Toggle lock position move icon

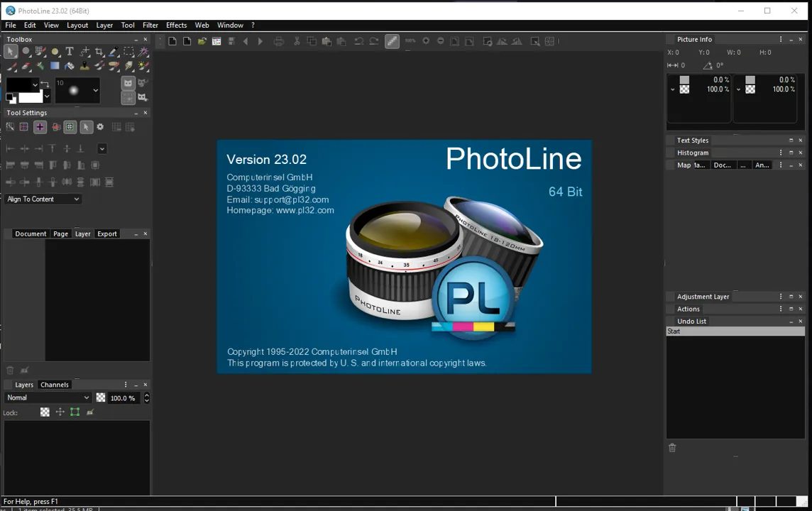pos(60,412)
